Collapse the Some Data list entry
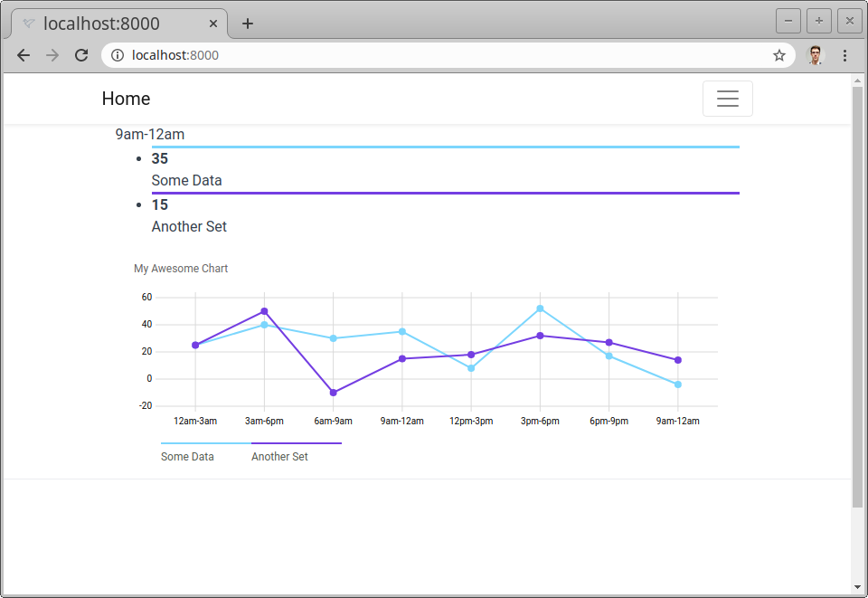The image size is (868, 598). click(x=186, y=180)
